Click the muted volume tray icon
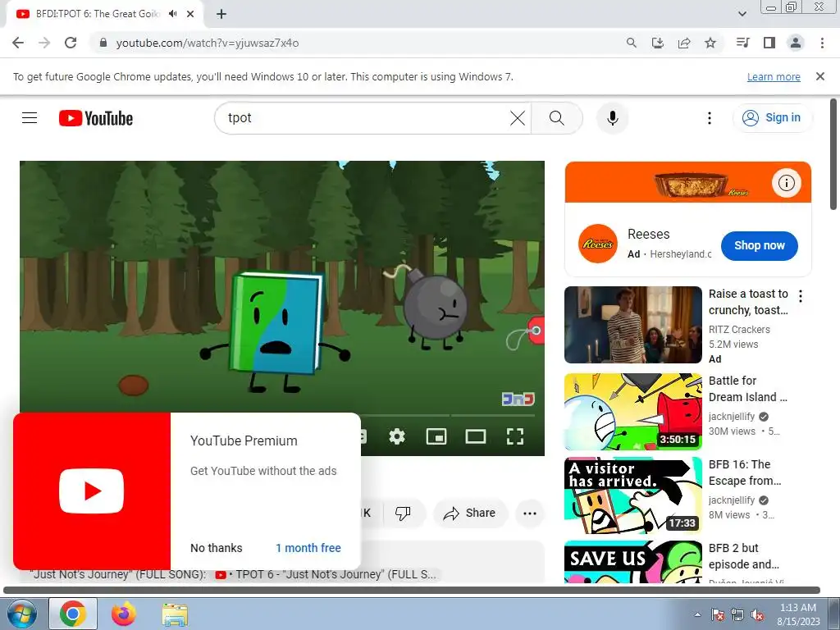This screenshot has height=630, width=840. point(757,614)
